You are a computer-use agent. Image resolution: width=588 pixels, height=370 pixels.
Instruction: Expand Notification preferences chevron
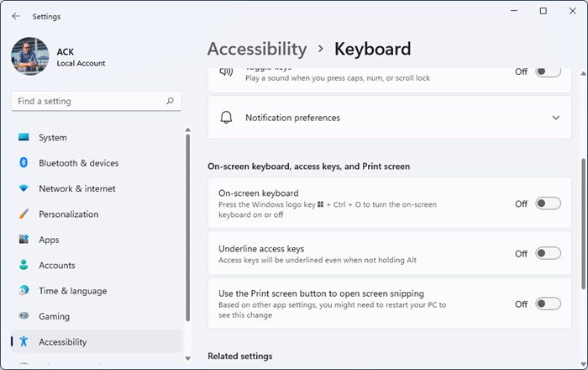[556, 118]
